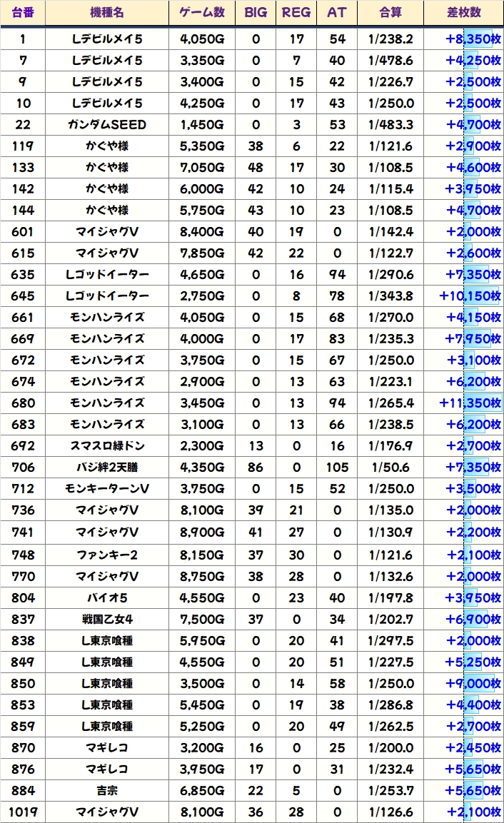Click machine number 133

coord(23,168)
